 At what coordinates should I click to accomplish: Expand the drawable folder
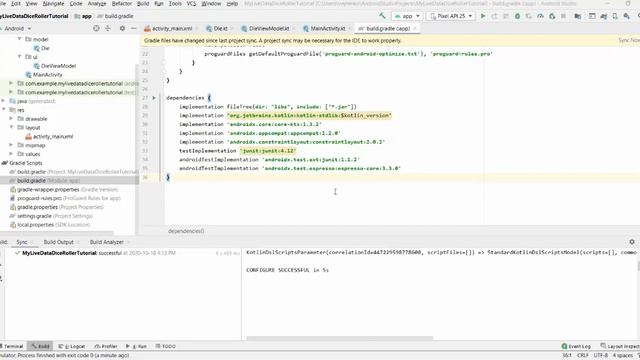pos(11,119)
